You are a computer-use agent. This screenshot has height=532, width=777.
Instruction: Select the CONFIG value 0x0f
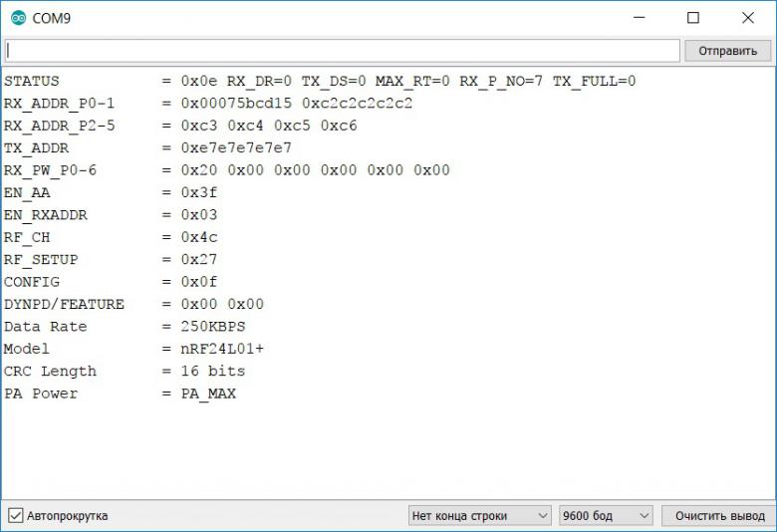[199, 282]
